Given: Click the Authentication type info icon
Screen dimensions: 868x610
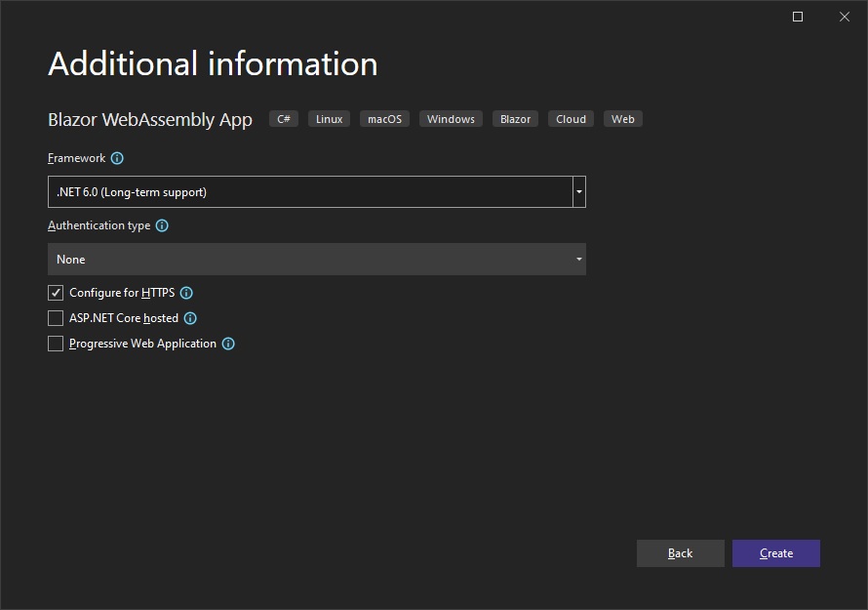Looking at the screenshot, I should click(x=162, y=225).
